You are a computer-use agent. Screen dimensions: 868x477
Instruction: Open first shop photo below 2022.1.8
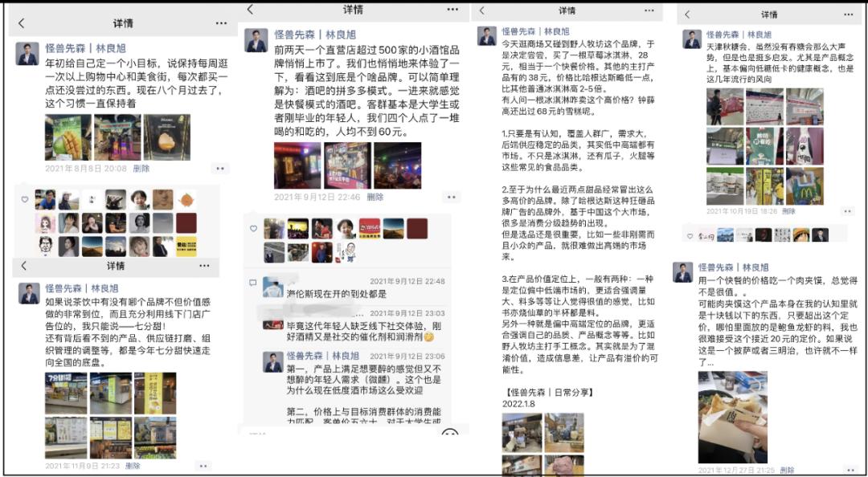(522, 434)
